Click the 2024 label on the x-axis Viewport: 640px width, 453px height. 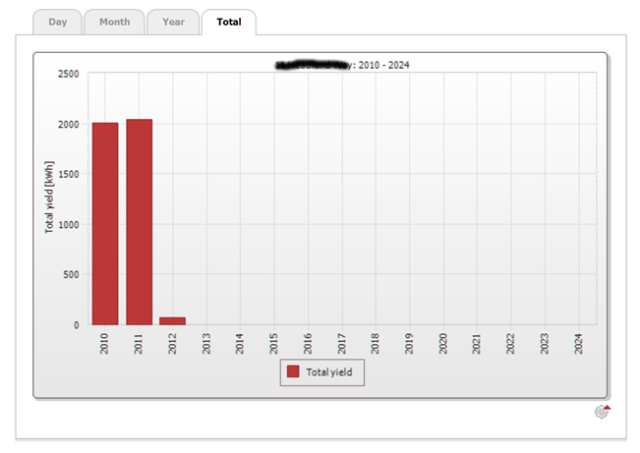pyautogui.click(x=579, y=344)
